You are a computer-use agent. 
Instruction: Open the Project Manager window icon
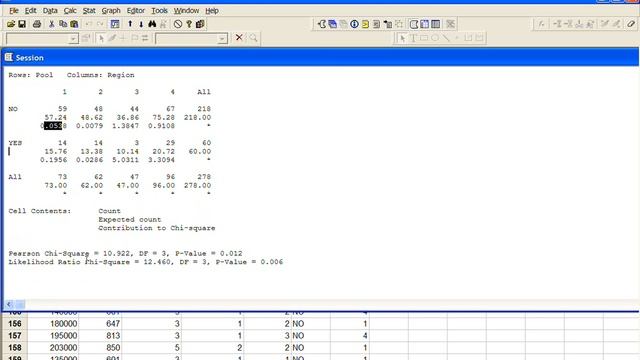(x=413, y=24)
